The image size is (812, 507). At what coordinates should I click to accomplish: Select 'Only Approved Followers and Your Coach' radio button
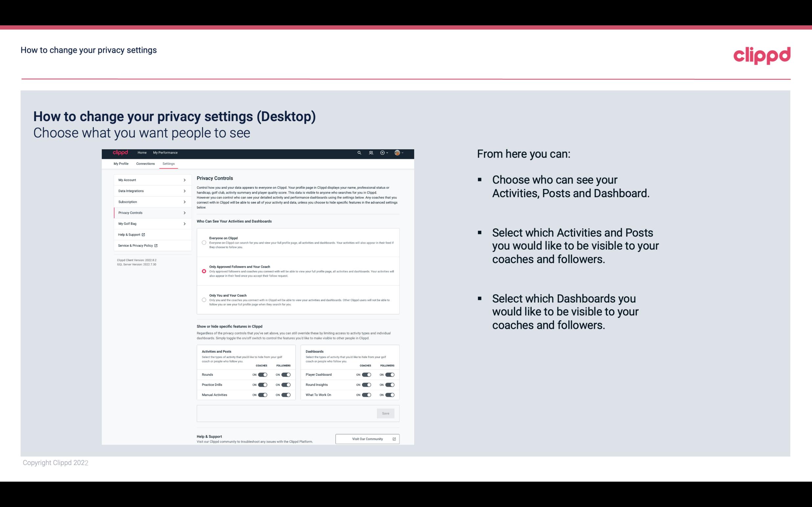[204, 272]
